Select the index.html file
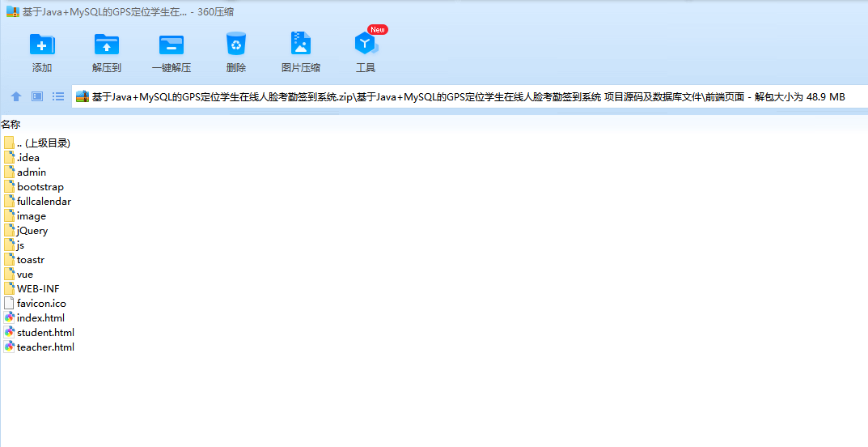 [x=34, y=318]
